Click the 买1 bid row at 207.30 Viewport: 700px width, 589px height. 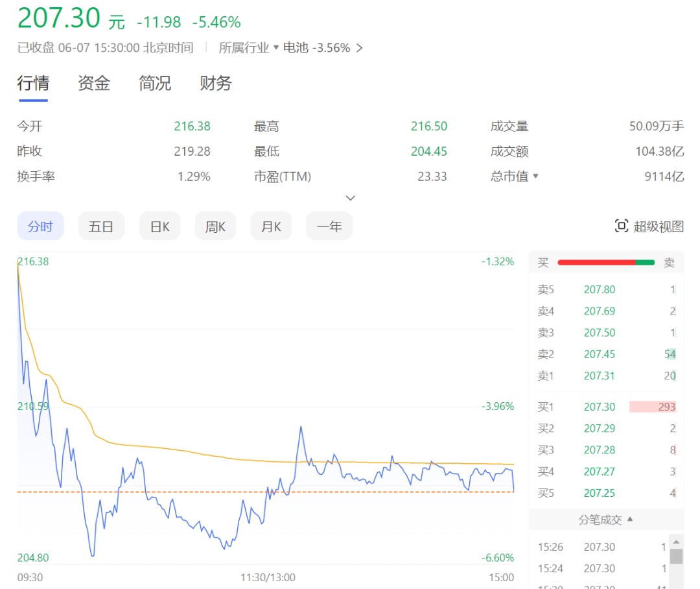coord(606,407)
